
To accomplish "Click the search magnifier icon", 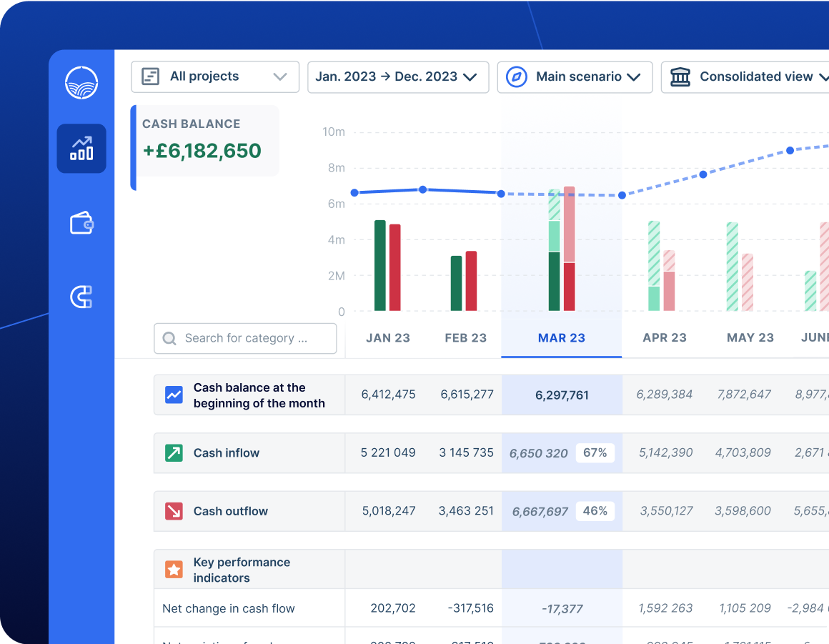I will tap(169, 338).
